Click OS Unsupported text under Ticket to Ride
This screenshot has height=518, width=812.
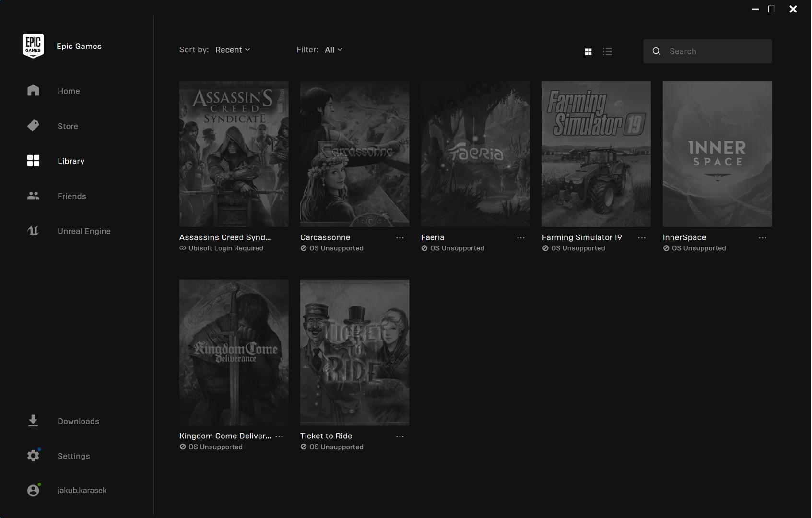click(336, 447)
